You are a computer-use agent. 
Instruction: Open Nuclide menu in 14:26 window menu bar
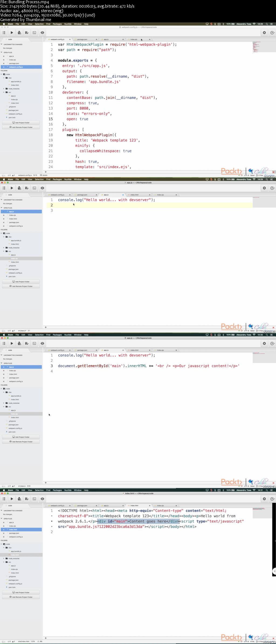68,24
